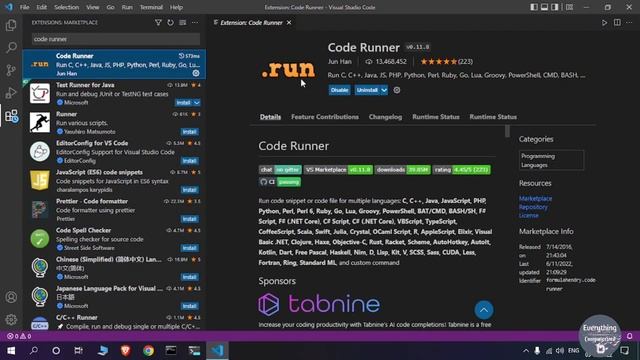Open notifications bell in status bar

[629, 336]
